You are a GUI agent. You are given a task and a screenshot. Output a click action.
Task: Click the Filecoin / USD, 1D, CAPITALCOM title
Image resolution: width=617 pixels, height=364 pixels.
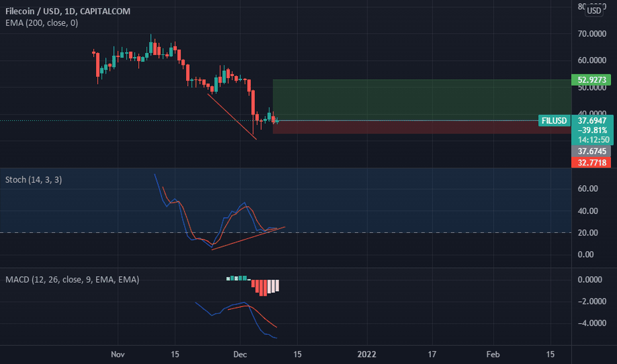point(68,11)
